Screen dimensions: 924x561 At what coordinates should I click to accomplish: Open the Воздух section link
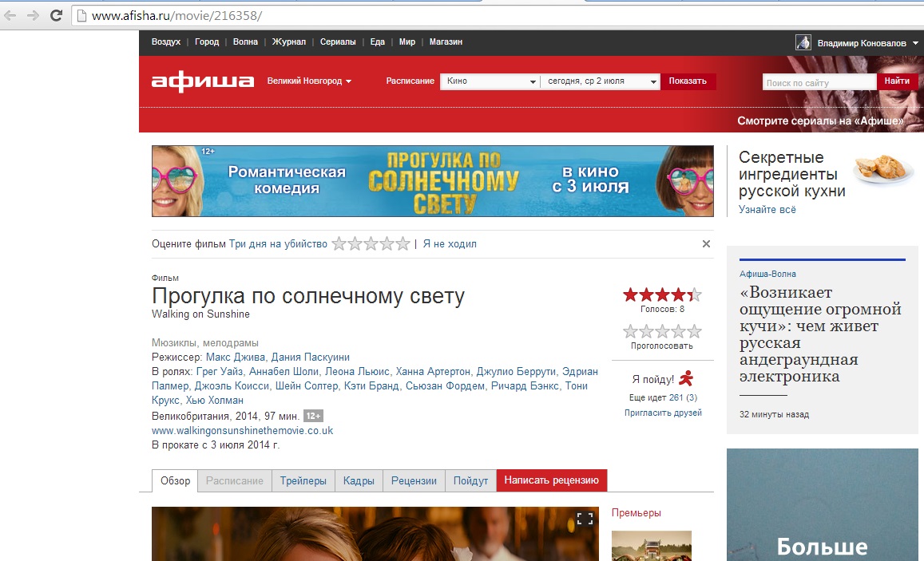165,41
